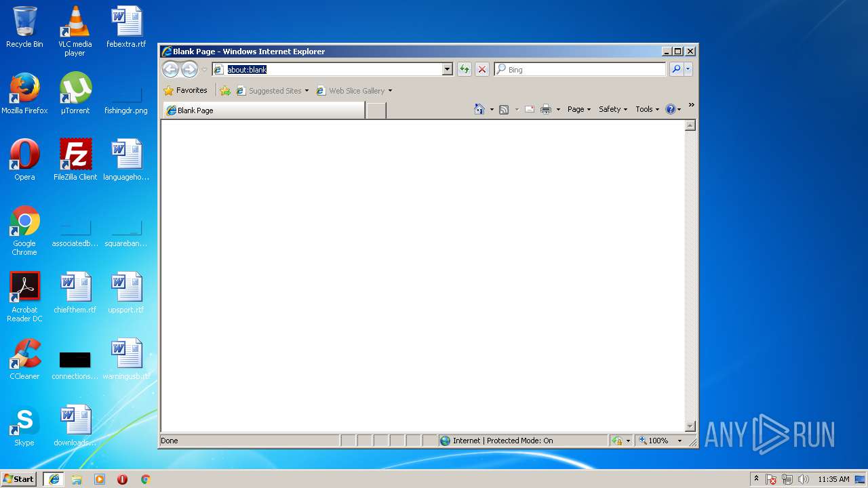Click the Help question mark icon
This screenshot has width=868, height=488.
point(670,109)
